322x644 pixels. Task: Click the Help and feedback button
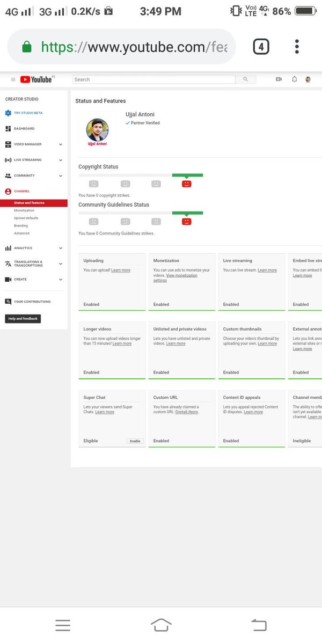(23, 319)
